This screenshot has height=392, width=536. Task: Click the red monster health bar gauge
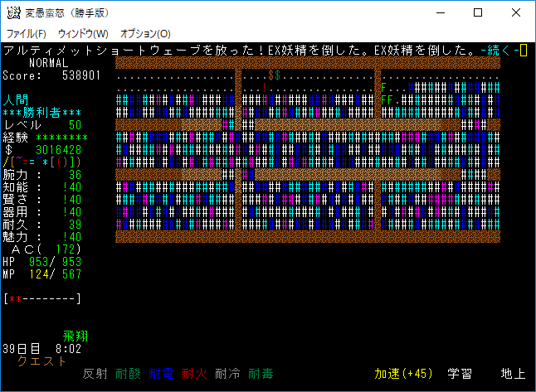click(x=41, y=298)
